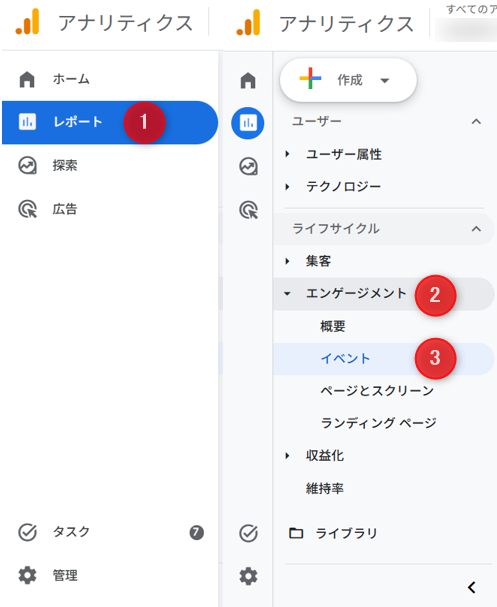Screen dimensions: 497x607
Task: Click the タスク badge showing 7
Action: 197,532
